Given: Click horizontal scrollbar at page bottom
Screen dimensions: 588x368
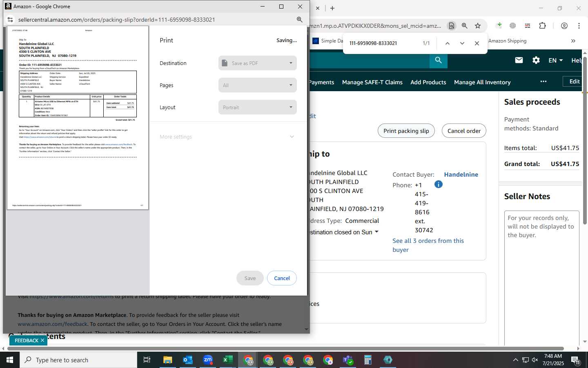Looking at the screenshot, I should [285, 348].
